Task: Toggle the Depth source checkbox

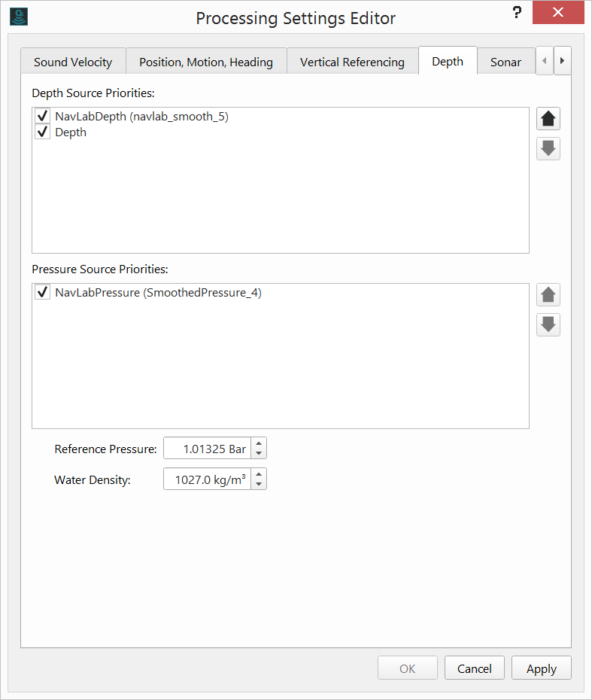Action: [43, 132]
